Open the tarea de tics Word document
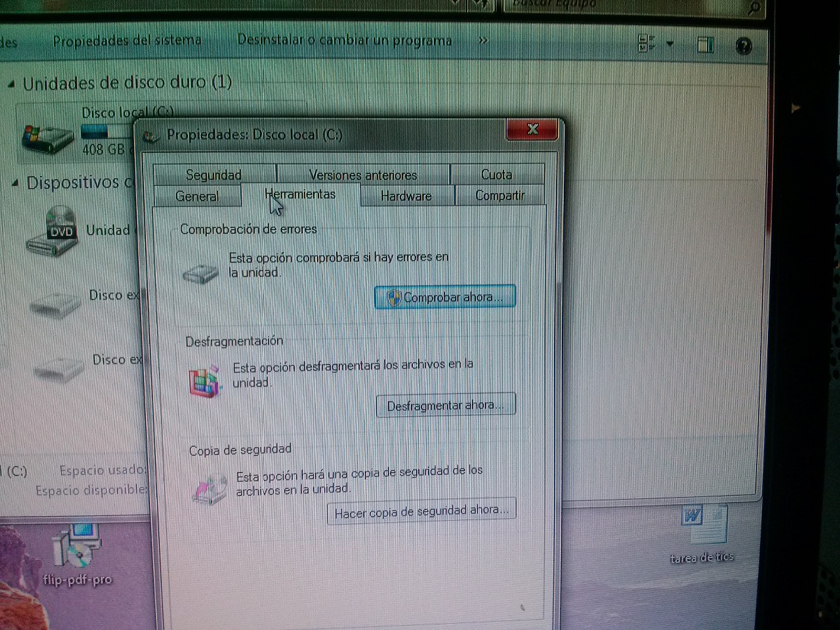 703,524
